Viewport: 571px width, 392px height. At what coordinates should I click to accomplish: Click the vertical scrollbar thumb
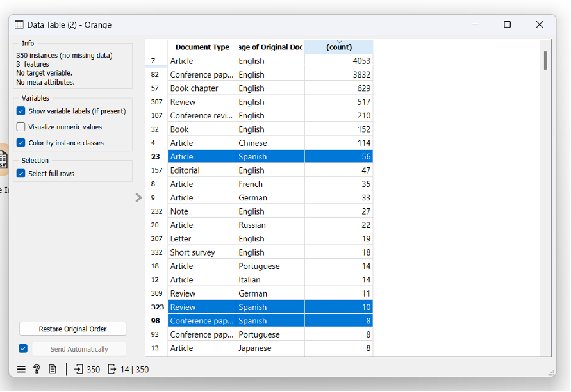click(x=545, y=61)
